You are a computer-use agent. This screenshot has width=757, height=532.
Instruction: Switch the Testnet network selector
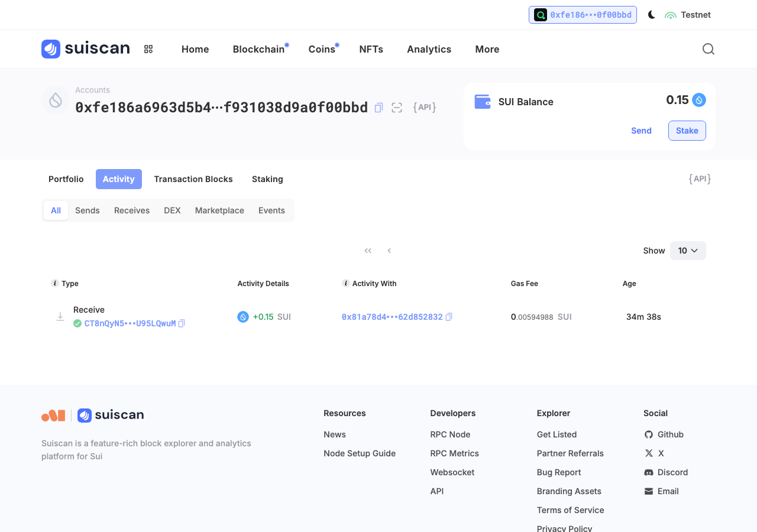click(688, 15)
